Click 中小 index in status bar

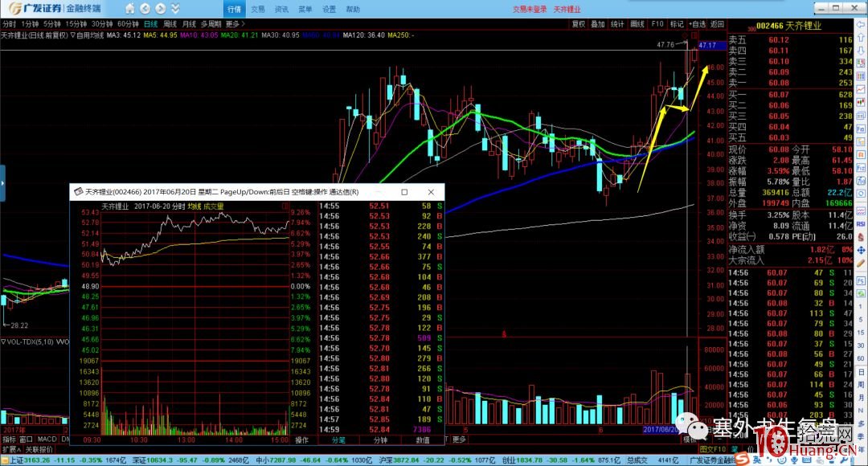pos(313,460)
